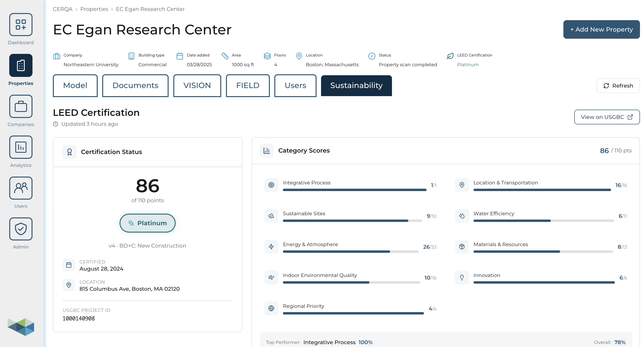Click the CERQA logo at bottom left
The height and width of the screenshot is (347, 644).
(x=21, y=327)
